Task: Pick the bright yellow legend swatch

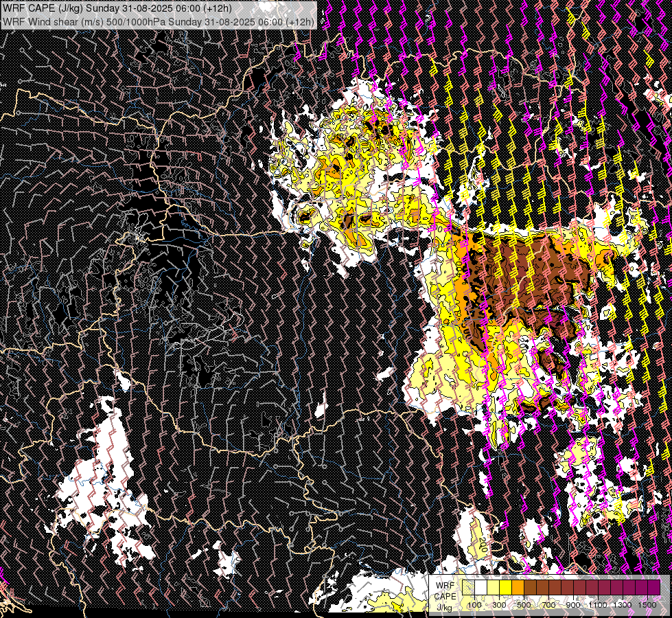Action: point(506,587)
